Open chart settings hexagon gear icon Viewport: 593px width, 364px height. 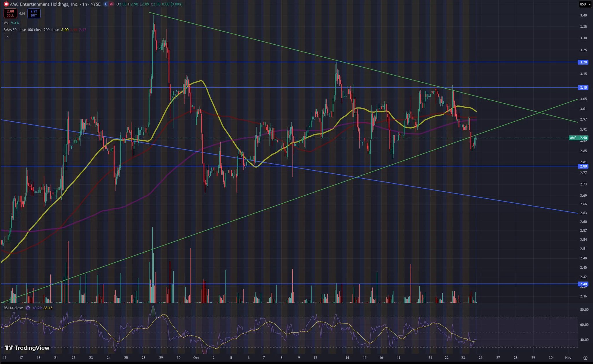[585, 358]
